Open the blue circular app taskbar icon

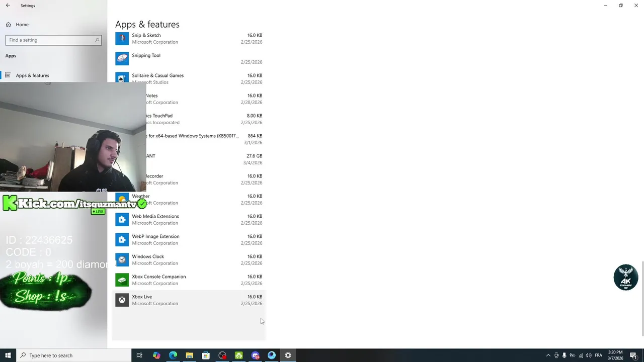pyautogui.click(x=272, y=355)
